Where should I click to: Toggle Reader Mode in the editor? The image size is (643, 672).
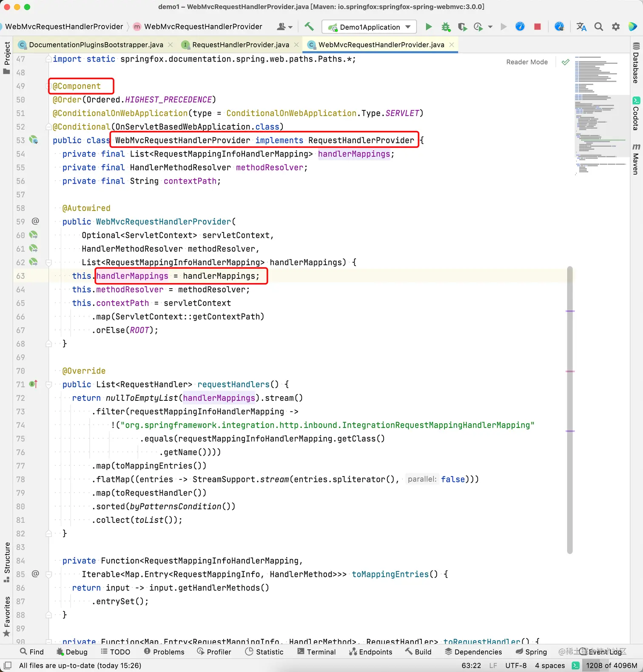[x=527, y=62]
